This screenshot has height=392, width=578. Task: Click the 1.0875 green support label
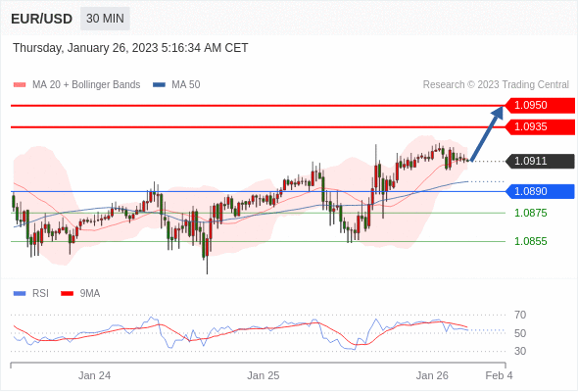tap(530, 213)
